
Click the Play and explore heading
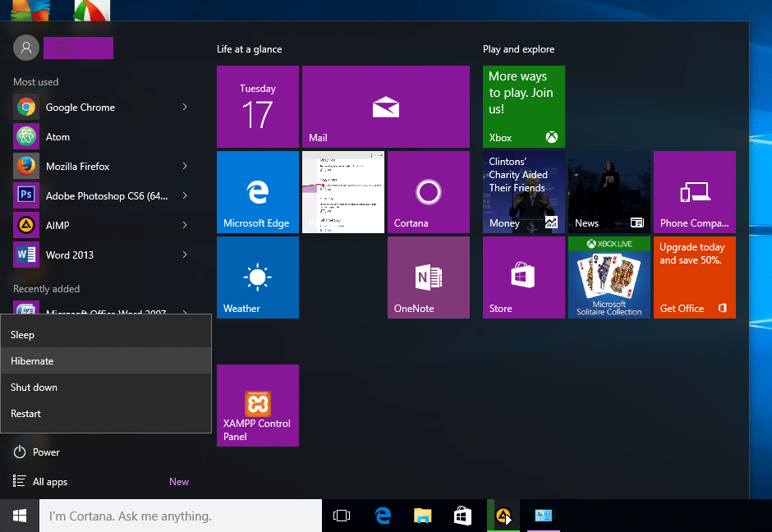pyautogui.click(x=518, y=49)
